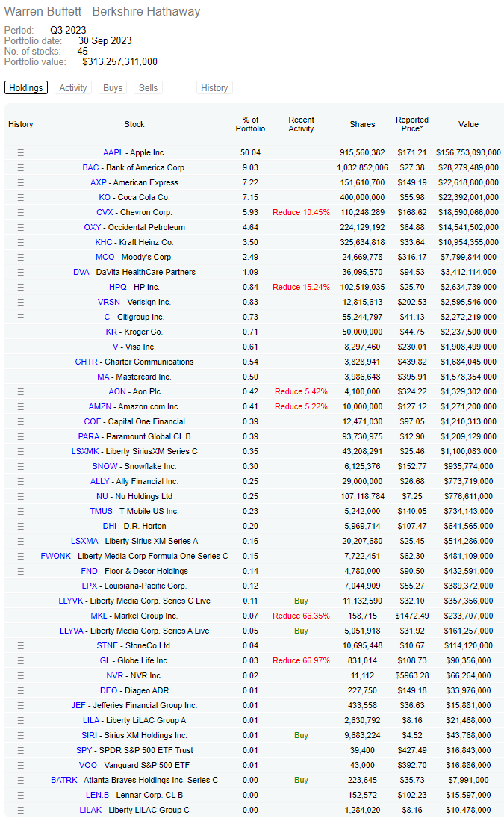Click the Coca Cola share count 400,000,000
This screenshot has height=830, width=504.
pyautogui.click(x=362, y=197)
